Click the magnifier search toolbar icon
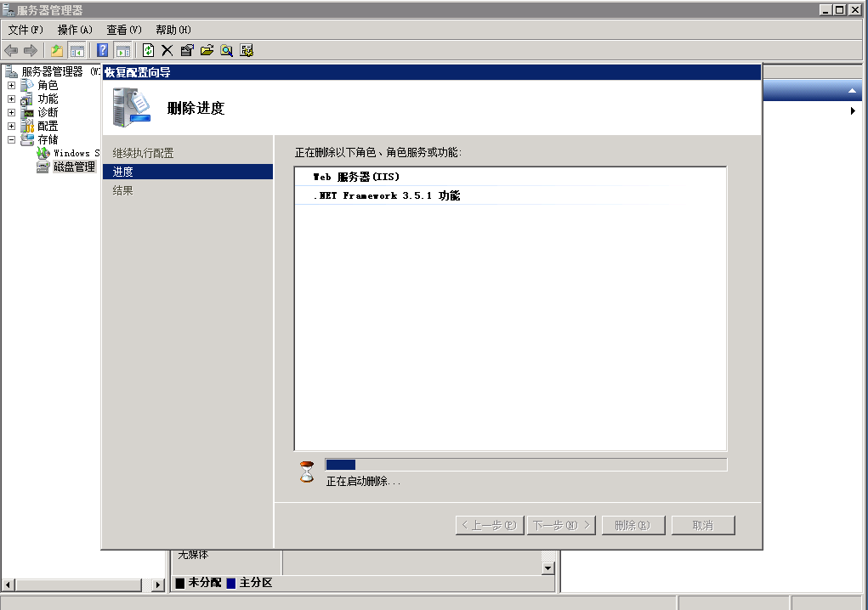 pos(226,50)
